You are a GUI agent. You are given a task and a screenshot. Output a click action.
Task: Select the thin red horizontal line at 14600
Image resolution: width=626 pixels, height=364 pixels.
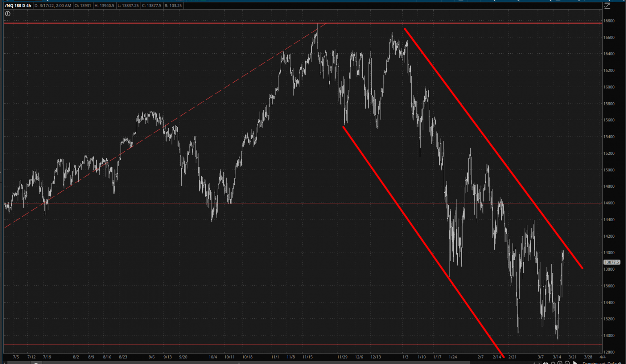303,203
